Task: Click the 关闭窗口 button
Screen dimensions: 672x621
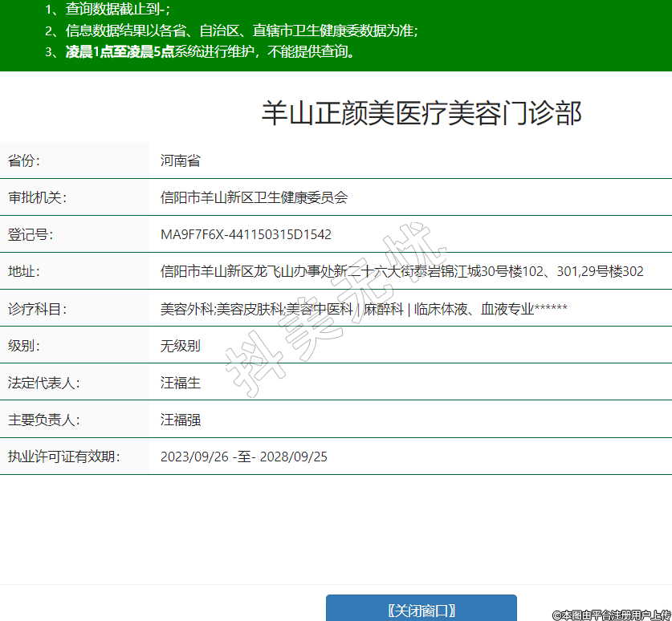Action: click(421, 609)
